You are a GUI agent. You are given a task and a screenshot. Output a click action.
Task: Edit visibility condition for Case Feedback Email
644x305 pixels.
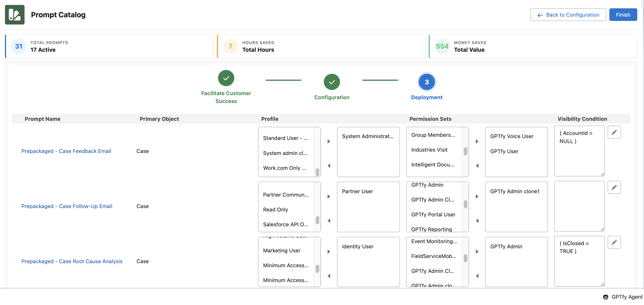click(614, 132)
